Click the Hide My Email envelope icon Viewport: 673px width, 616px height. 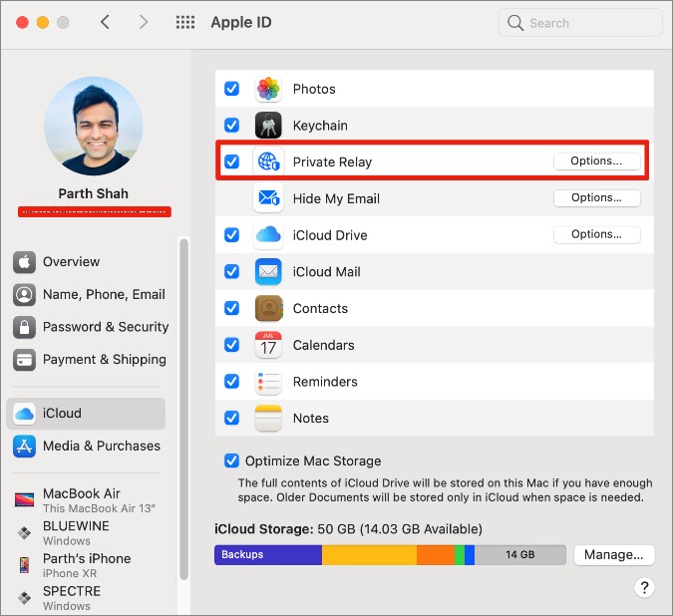click(268, 198)
